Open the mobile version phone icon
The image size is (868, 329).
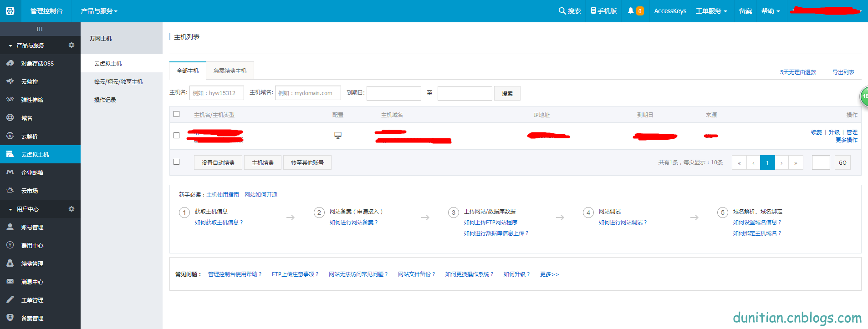[593, 10]
